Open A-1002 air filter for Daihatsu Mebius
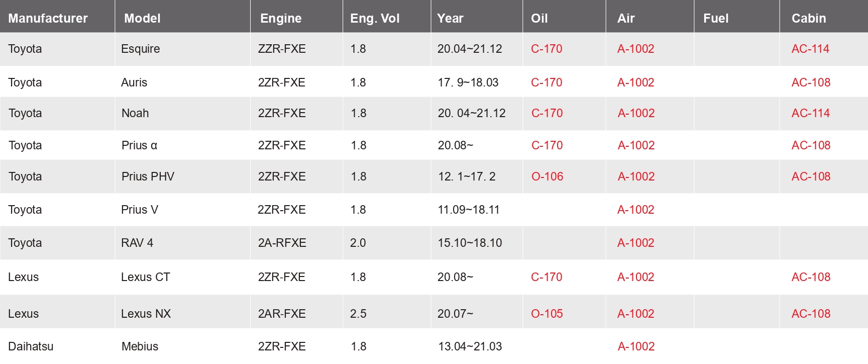Viewport: 868px width, 364px height. point(636,346)
